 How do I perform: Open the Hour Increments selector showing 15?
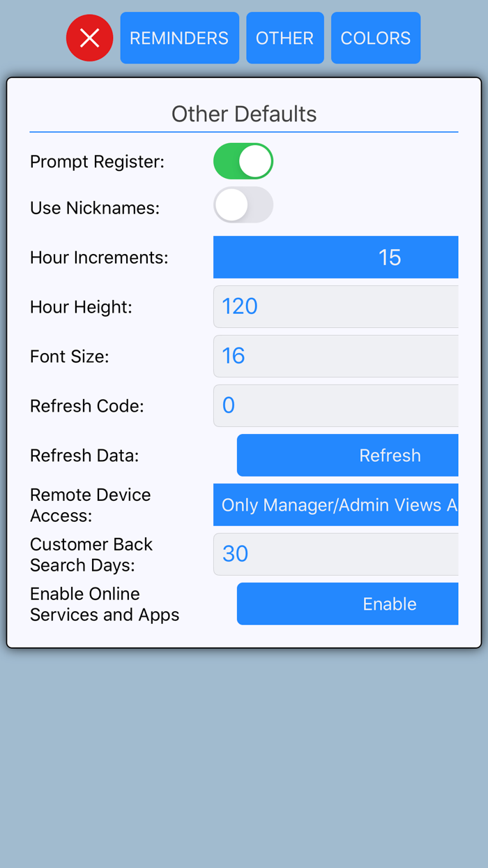335,257
